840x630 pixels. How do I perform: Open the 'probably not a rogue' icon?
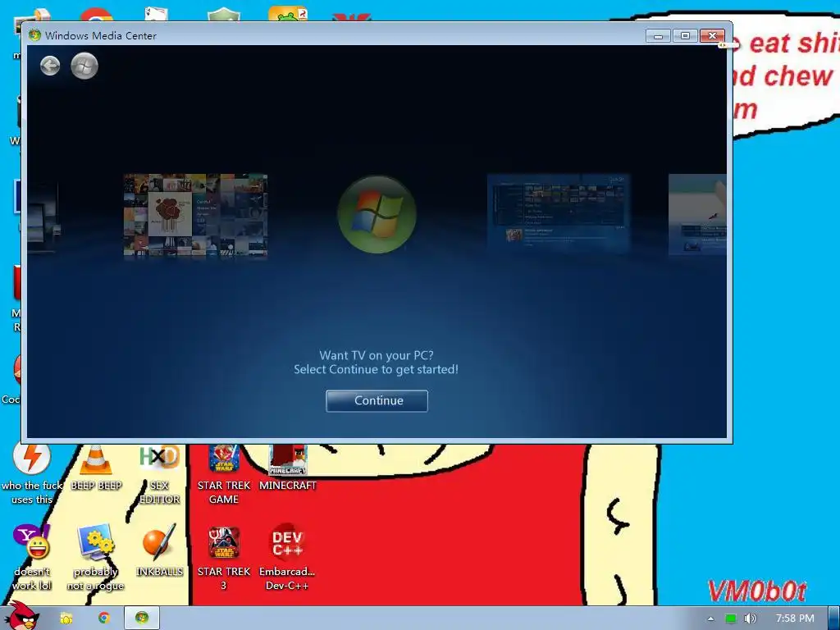click(95, 557)
